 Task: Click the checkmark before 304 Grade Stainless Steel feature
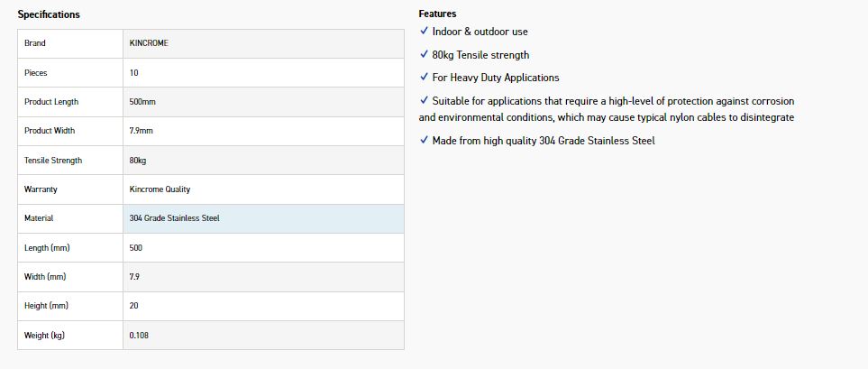pos(424,141)
